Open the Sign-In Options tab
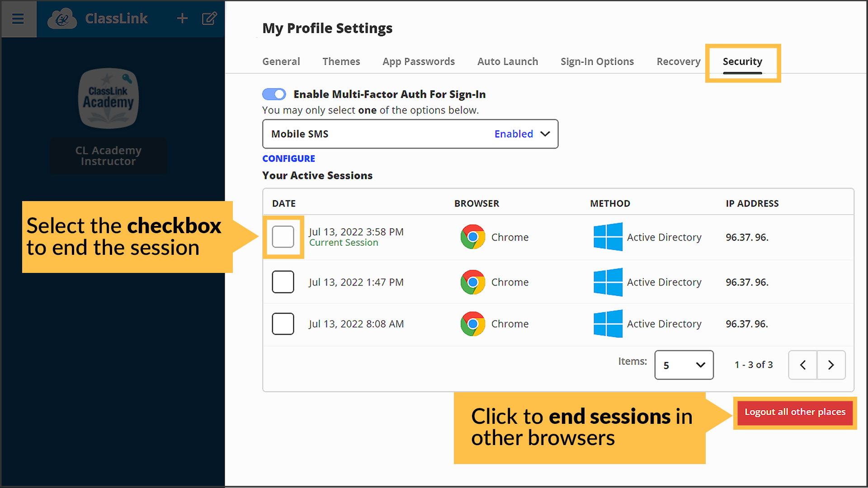 [x=597, y=61]
